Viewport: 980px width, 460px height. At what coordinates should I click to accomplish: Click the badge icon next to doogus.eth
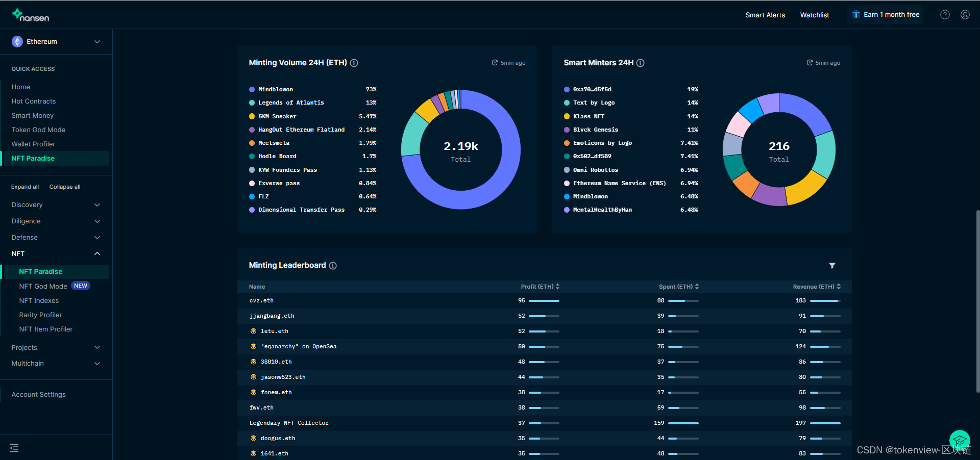pyautogui.click(x=253, y=438)
